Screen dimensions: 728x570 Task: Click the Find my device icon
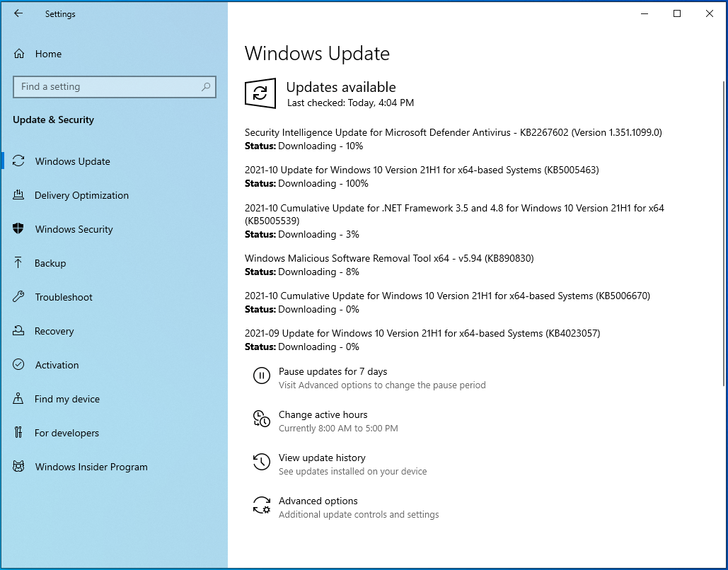[20, 399]
